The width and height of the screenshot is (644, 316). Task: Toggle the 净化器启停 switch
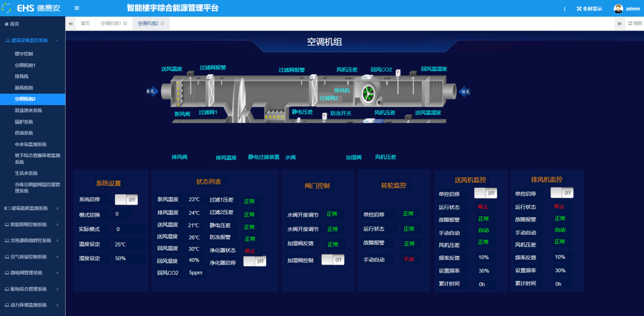point(255,261)
